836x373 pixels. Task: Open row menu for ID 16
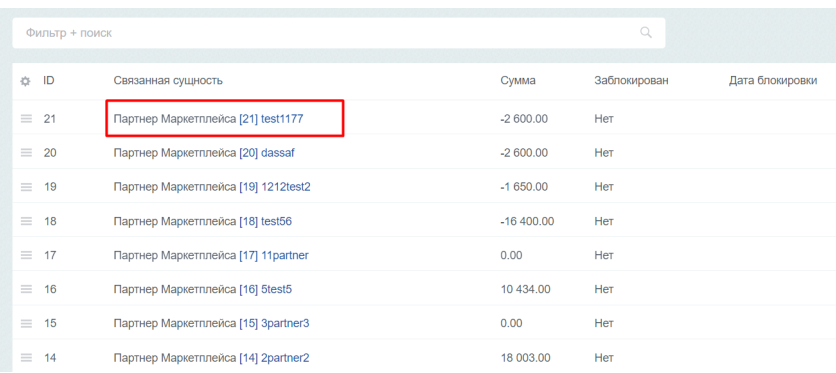pos(26,289)
